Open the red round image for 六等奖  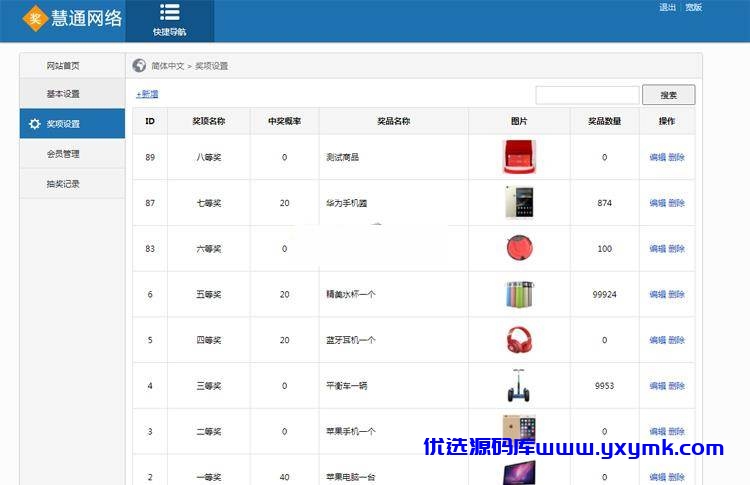click(x=519, y=248)
